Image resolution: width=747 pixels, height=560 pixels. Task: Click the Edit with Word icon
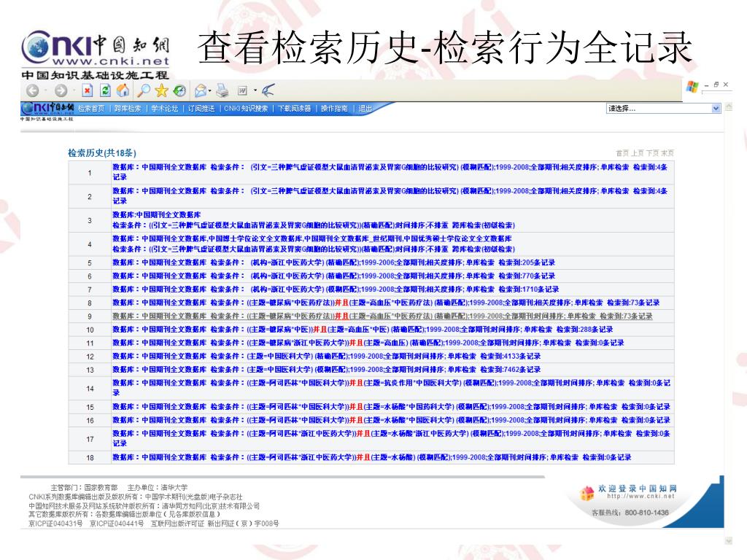[x=242, y=90]
